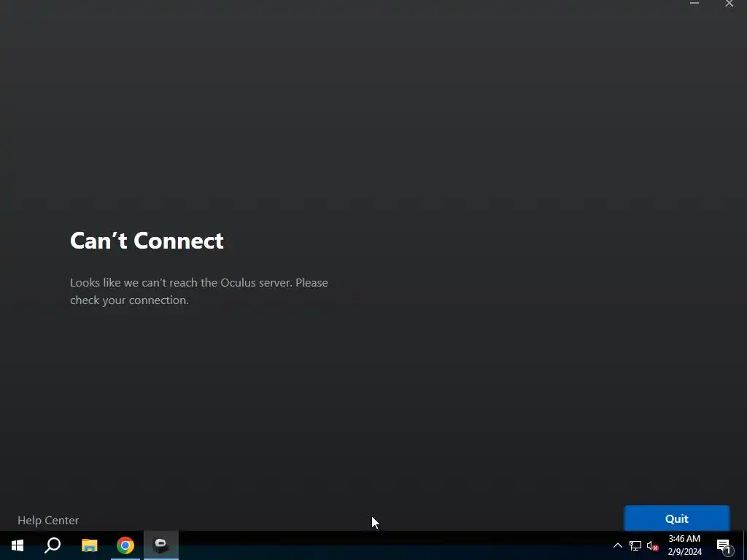Open Windows taskbar search

click(53, 545)
